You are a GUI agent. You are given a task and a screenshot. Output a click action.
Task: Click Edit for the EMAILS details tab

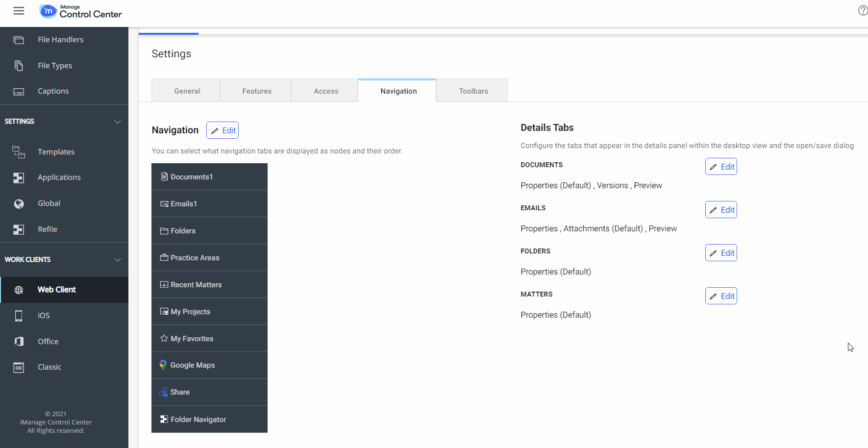[x=721, y=209]
